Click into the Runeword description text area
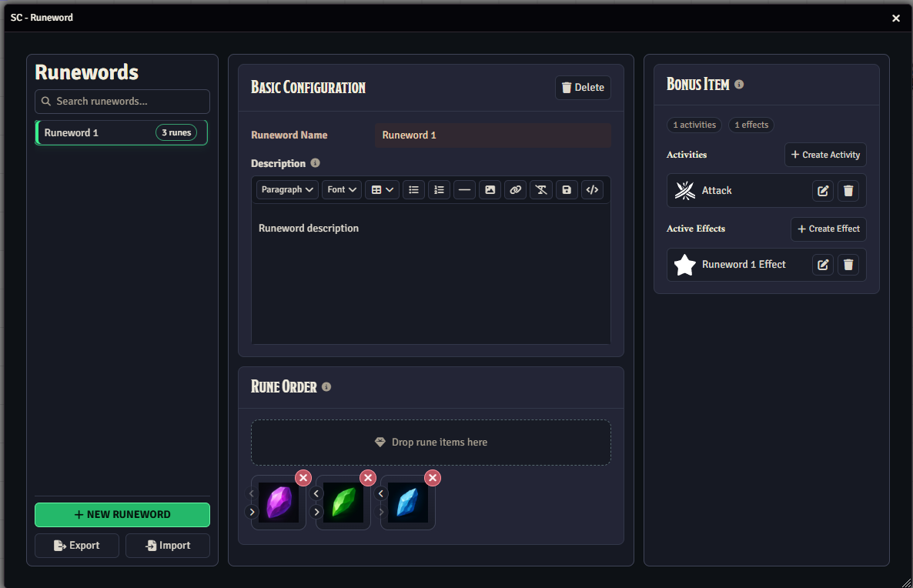 [431, 274]
